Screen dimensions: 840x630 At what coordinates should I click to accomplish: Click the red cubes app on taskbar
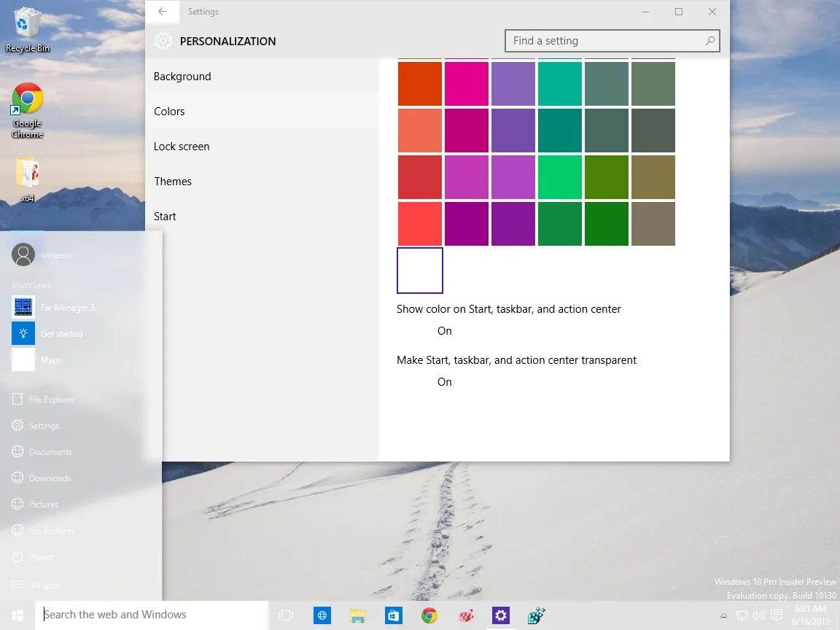465,615
